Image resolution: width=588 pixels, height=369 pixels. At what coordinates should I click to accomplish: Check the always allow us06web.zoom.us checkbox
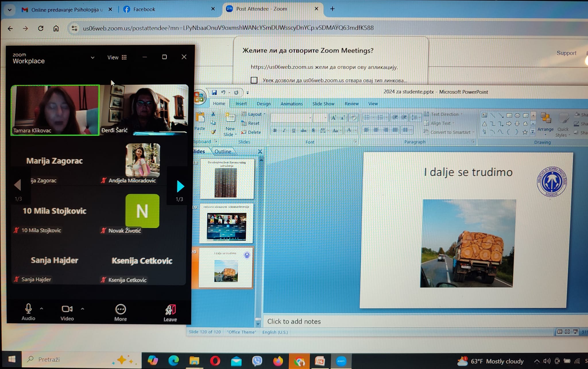click(x=254, y=80)
